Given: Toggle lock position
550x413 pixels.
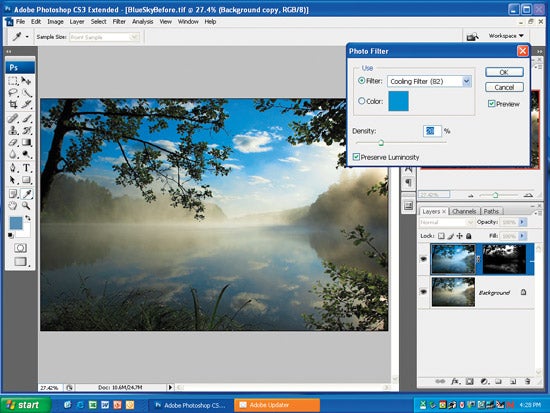Looking at the screenshot, I should point(460,236).
